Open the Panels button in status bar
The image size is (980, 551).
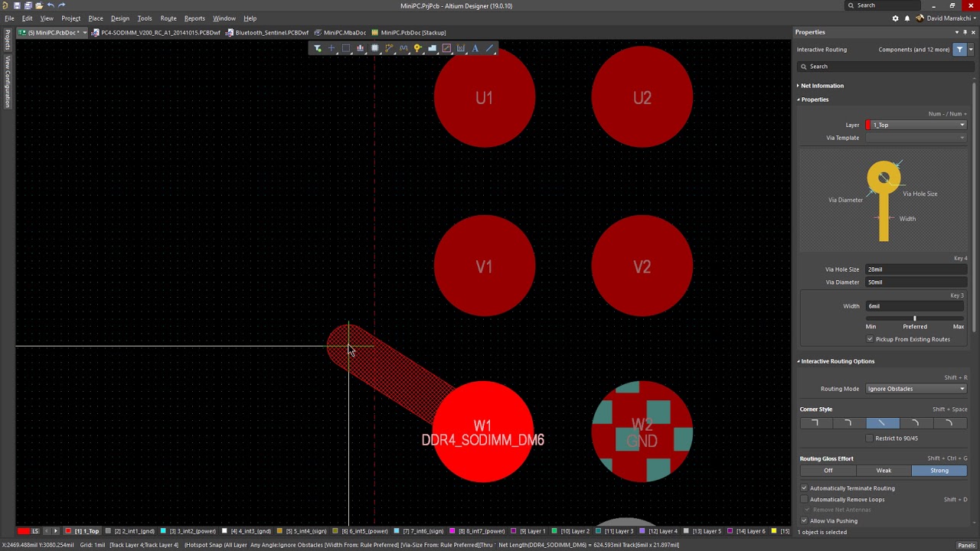click(965, 546)
